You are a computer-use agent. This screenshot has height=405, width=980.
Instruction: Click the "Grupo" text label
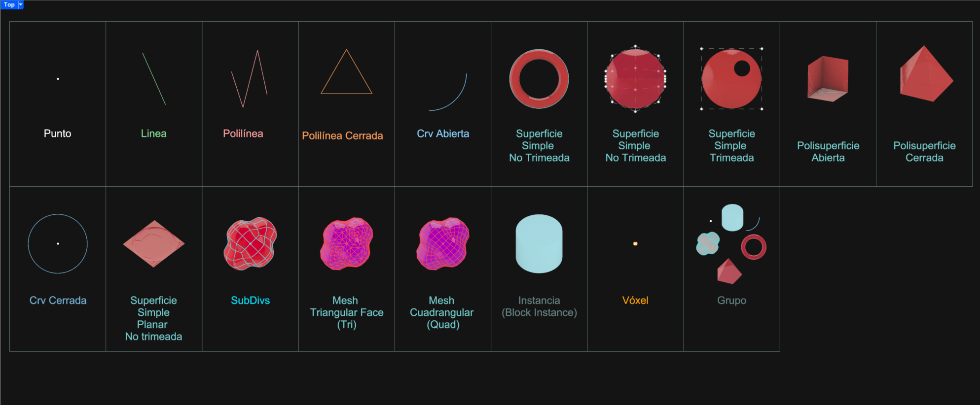(x=731, y=300)
